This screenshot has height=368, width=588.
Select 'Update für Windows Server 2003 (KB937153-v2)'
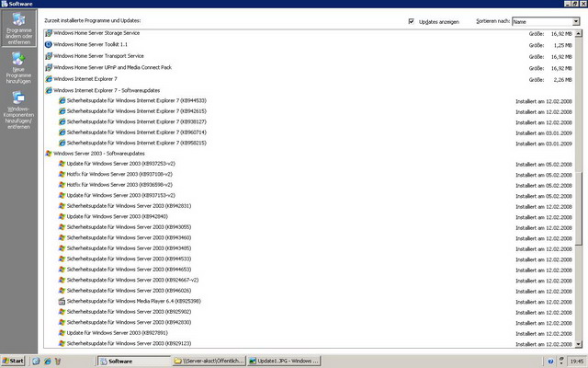[120, 195]
